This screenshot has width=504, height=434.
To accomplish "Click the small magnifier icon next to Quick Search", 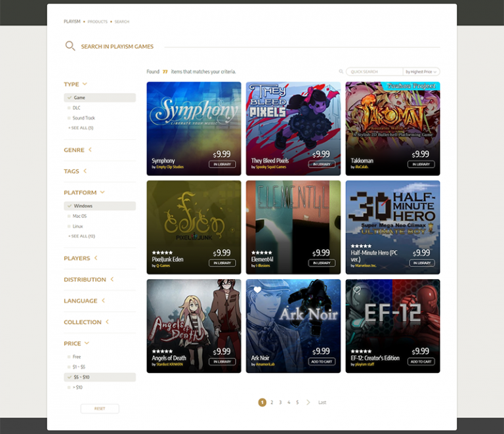I will pyautogui.click(x=341, y=72).
